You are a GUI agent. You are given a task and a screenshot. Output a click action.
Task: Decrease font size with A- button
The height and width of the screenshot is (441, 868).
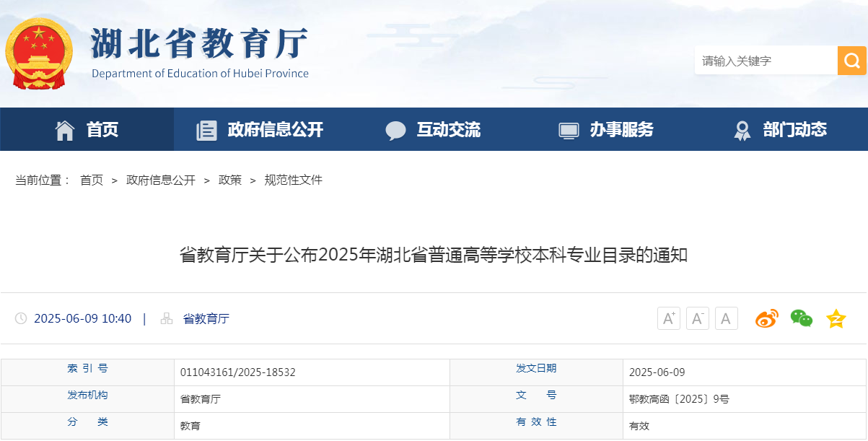click(697, 318)
